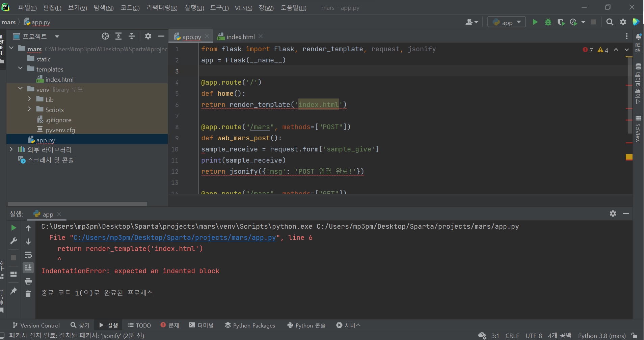Clear the run console with the trash icon
Image resolution: width=644 pixels, height=340 pixels.
tap(28, 294)
